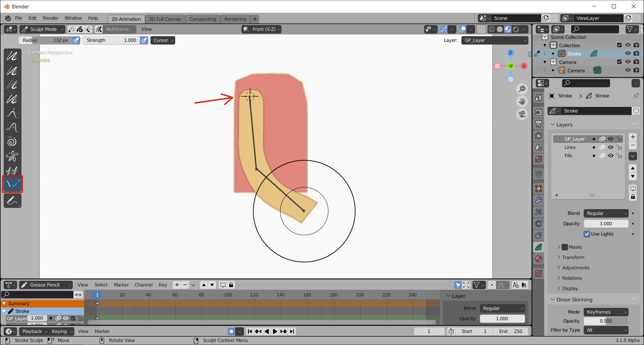Click the End frame field

tap(511, 331)
